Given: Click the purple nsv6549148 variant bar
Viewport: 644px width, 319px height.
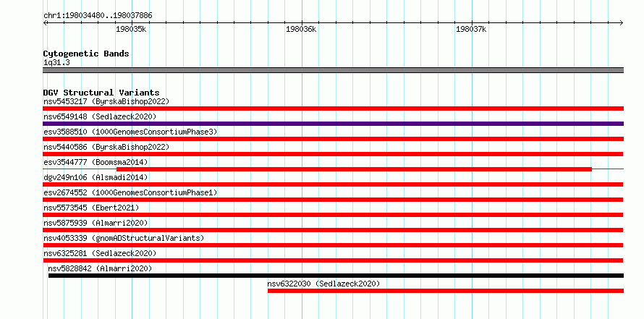Looking at the screenshot, I should pyautogui.click(x=333, y=124).
